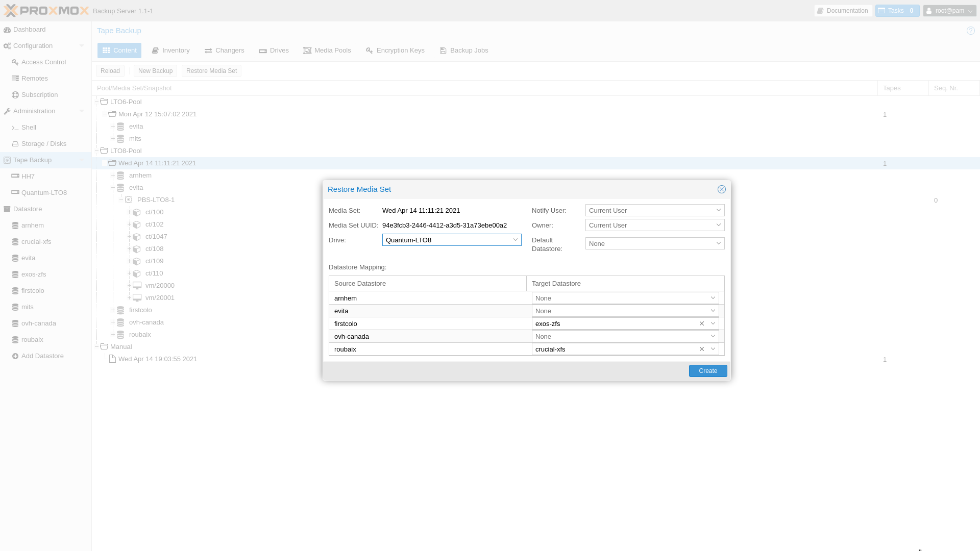The width and height of the screenshot is (980, 551).
Task: Open the Drive dropdown showing Quantum-LTO8
Action: point(515,240)
